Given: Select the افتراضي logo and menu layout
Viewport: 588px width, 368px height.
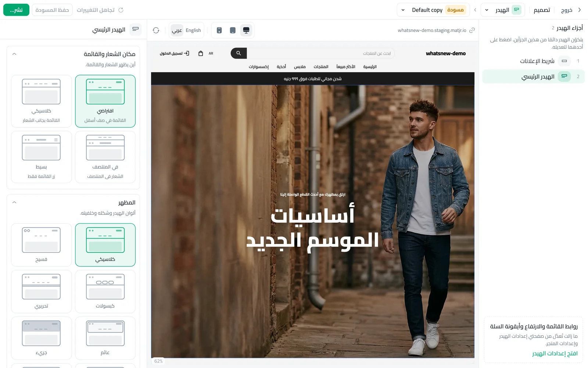Looking at the screenshot, I should pyautogui.click(x=105, y=101).
